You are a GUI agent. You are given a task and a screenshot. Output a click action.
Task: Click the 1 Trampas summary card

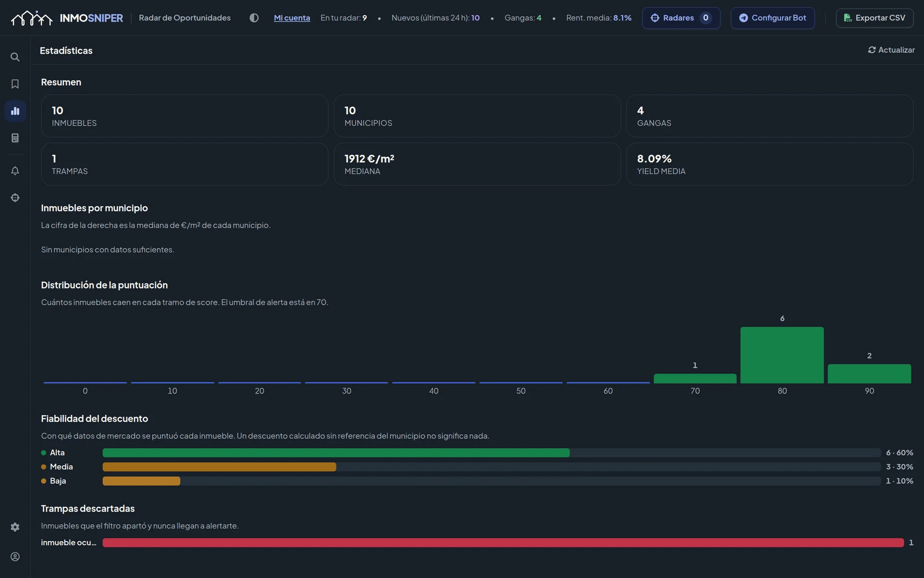184,164
